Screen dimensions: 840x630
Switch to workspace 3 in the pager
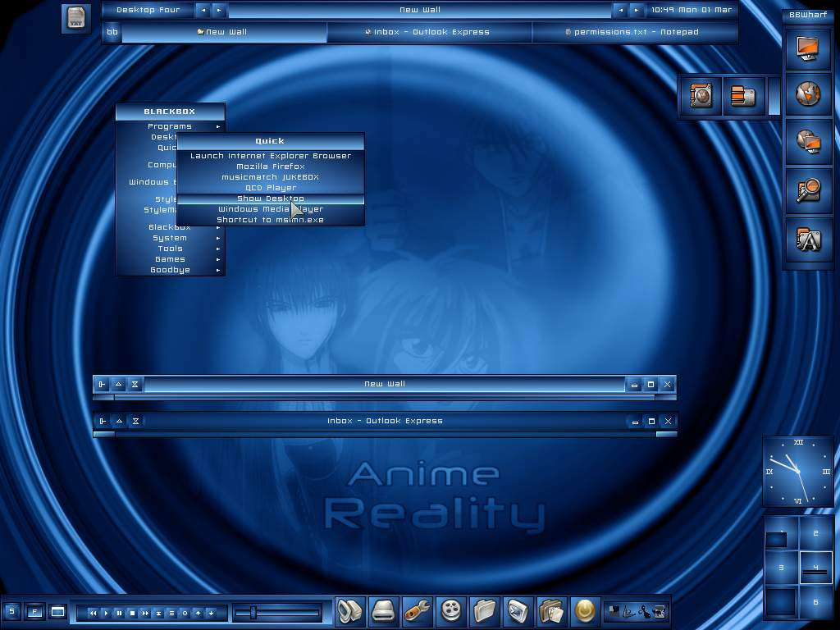point(781,568)
